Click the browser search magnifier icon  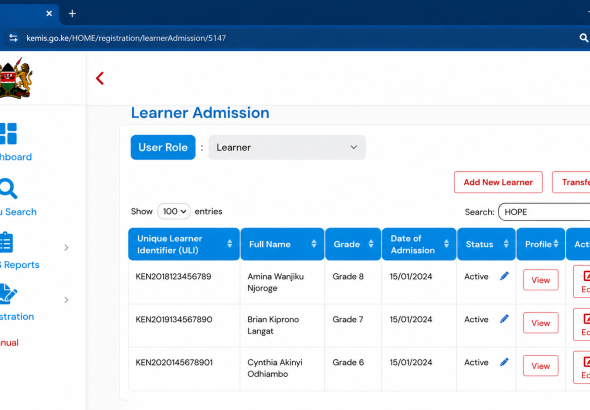pyautogui.click(x=584, y=38)
